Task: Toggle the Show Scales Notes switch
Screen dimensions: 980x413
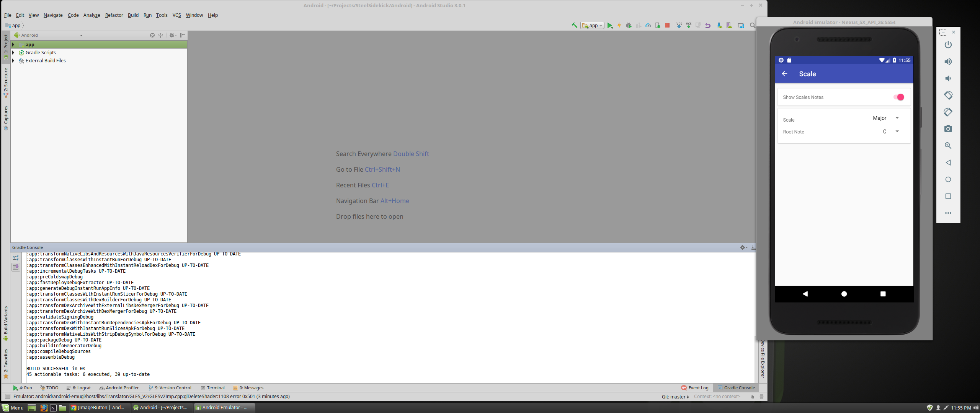Action: [898, 97]
